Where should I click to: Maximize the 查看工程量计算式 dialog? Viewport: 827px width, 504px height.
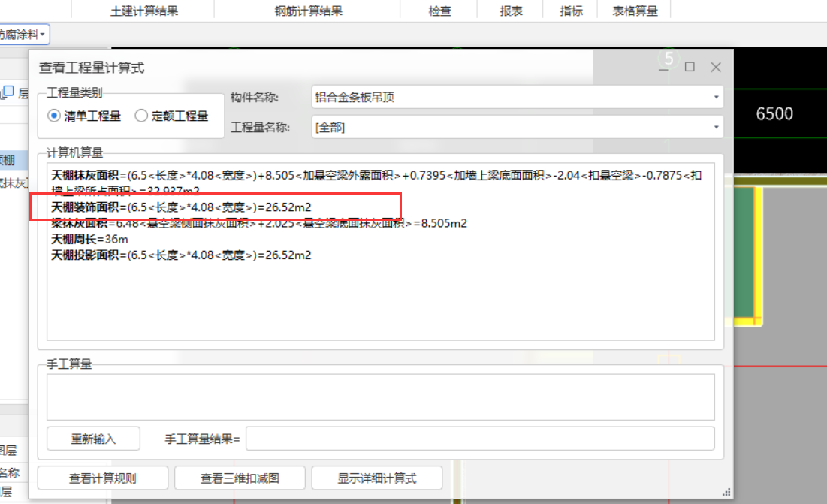tap(690, 67)
